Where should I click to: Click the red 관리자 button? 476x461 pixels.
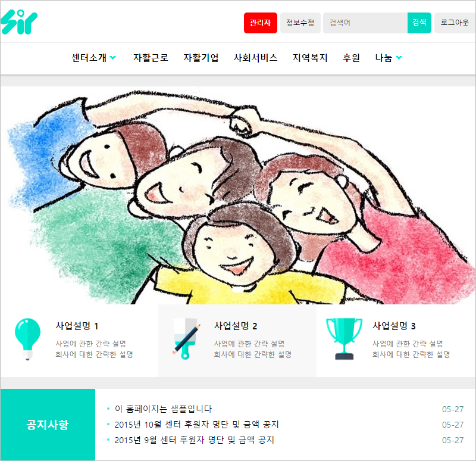(x=261, y=23)
